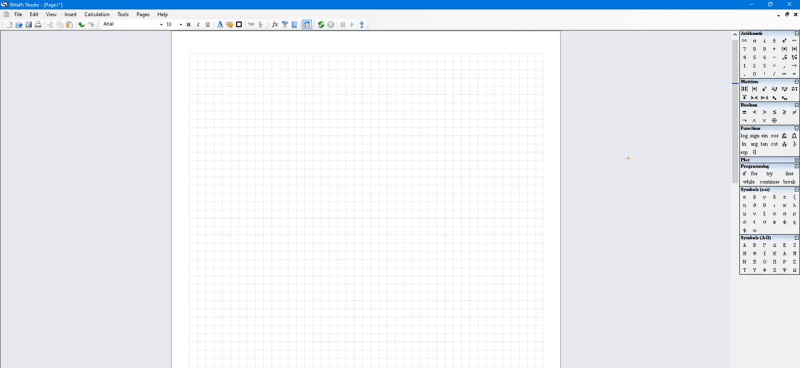Insert uppercase Gamma from Symbols panel
Image resolution: width=800 pixels, height=368 pixels.
(764, 245)
